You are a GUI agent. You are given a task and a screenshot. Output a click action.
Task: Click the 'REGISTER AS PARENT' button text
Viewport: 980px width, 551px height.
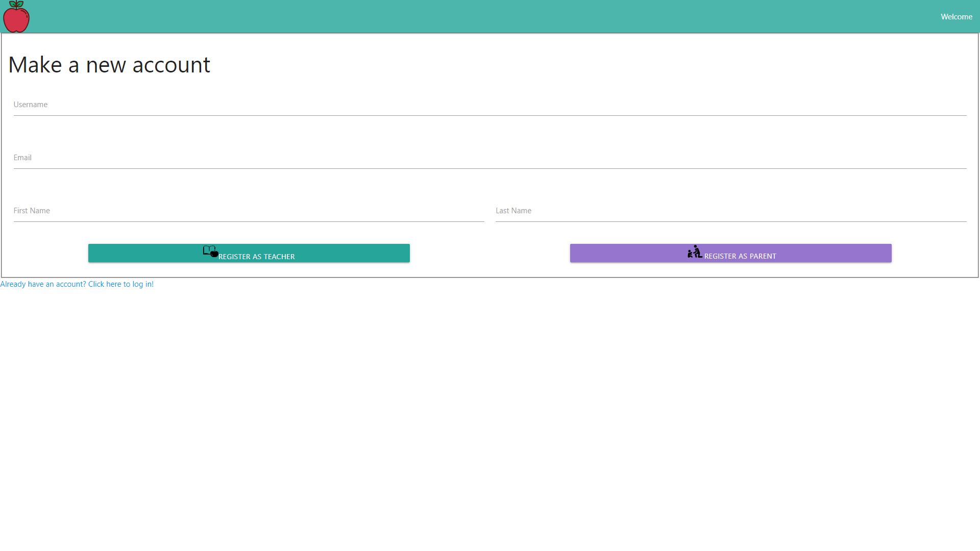click(x=740, y=256)
